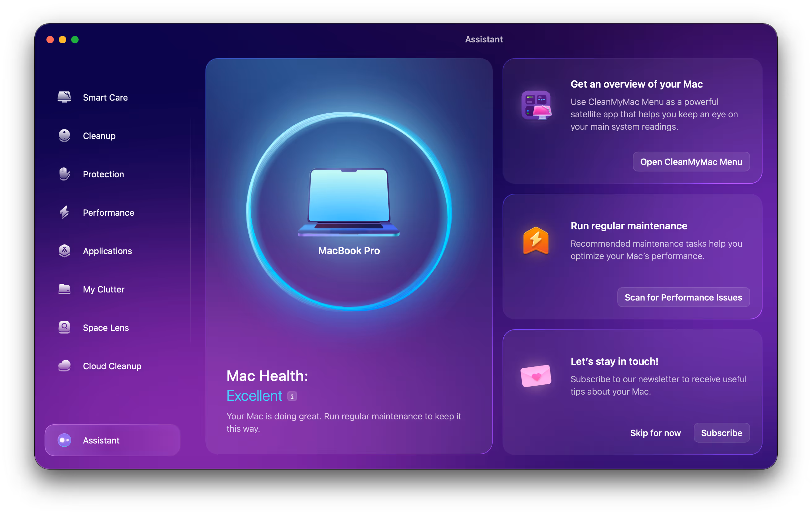Screen dimensions: 812x515
Task: Select My Clutter in the sidebar
Action: pos(113,290)
